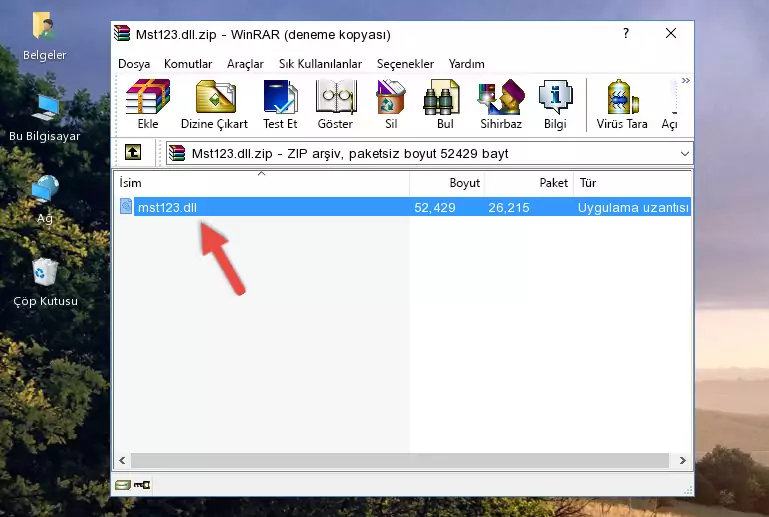Open the Bul find tool
769x517 pixels.
pos(445,104)
